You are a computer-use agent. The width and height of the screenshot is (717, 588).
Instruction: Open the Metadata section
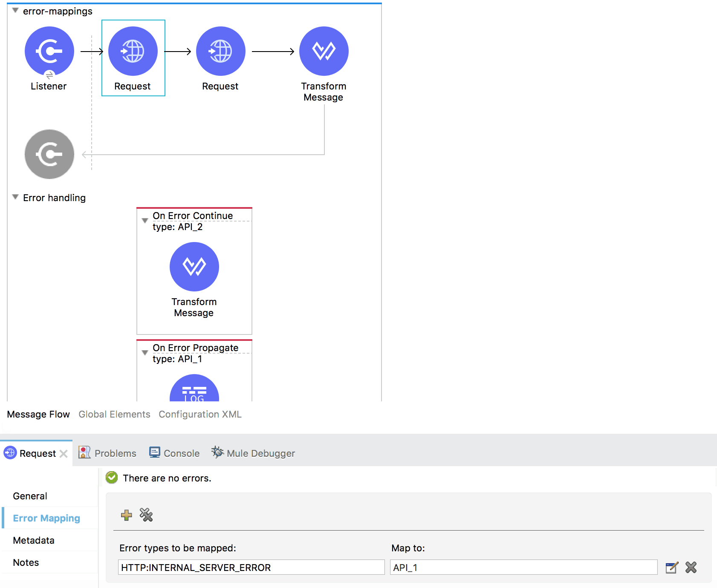(34, 540)
